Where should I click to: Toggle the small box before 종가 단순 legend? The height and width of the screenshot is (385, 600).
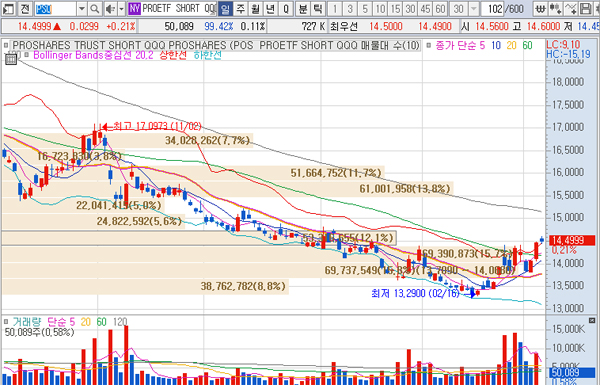[x=429, y=46]
